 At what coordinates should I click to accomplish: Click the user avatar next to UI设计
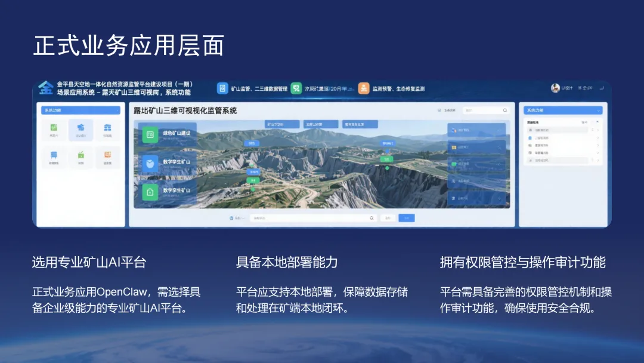[555, 88]
